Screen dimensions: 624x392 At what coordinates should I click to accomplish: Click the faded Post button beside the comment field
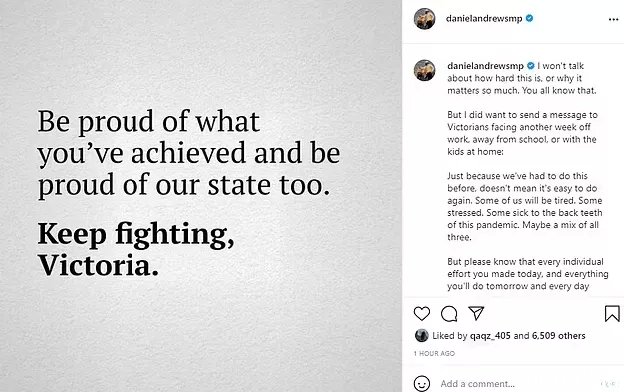coord(608,384)
